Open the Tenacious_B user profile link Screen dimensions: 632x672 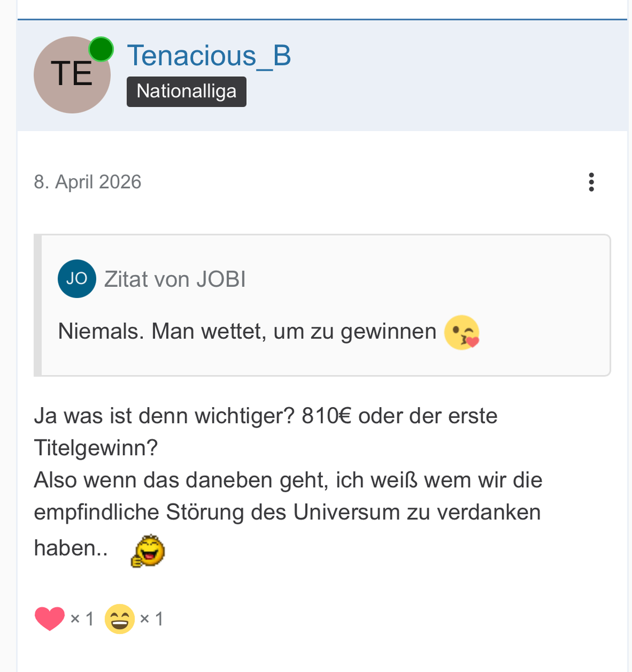coord(209,55)
